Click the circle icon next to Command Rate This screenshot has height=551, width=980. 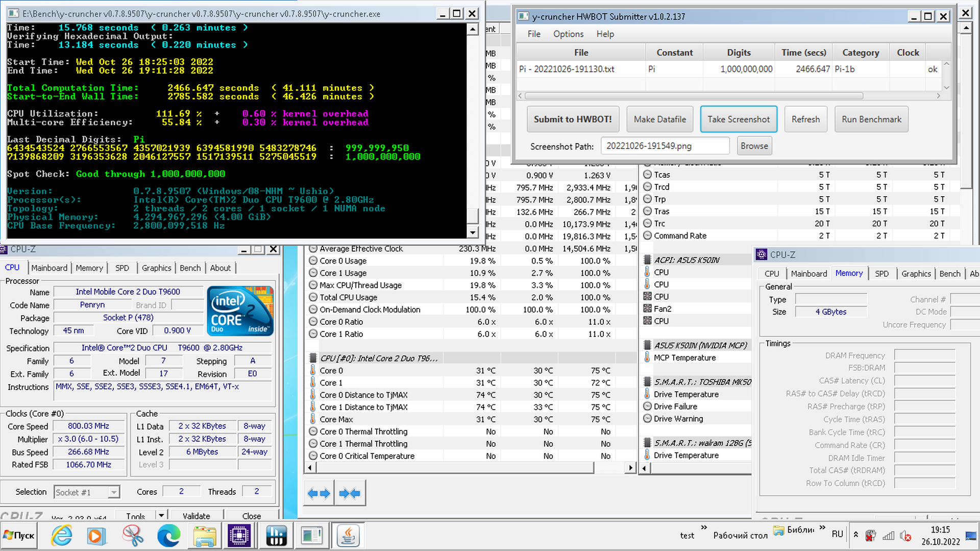click(647, 235)
